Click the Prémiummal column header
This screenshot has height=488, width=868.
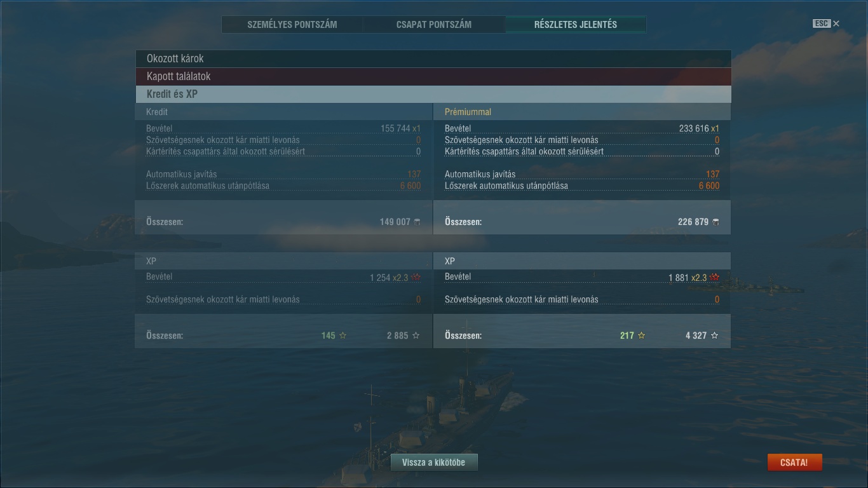(x=468, y=112)
